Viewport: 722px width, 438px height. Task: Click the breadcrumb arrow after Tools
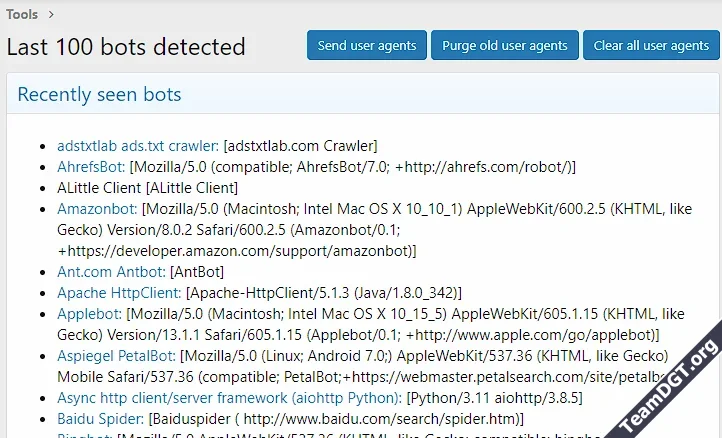[51, 15]
